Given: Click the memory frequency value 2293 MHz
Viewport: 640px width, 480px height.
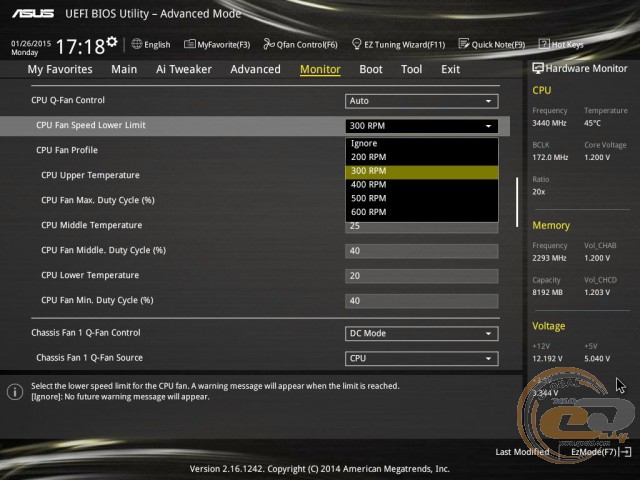Looking at the screenshot, I should pos(549,258).
